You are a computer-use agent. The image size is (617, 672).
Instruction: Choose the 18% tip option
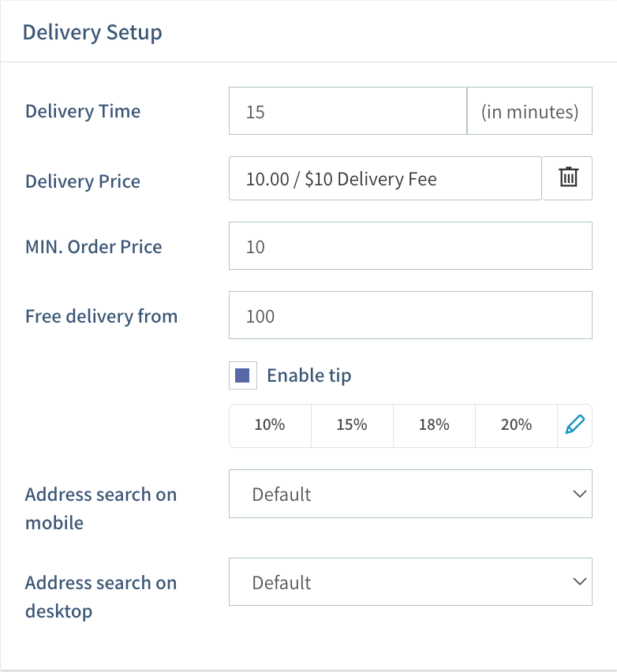(434, 425)
